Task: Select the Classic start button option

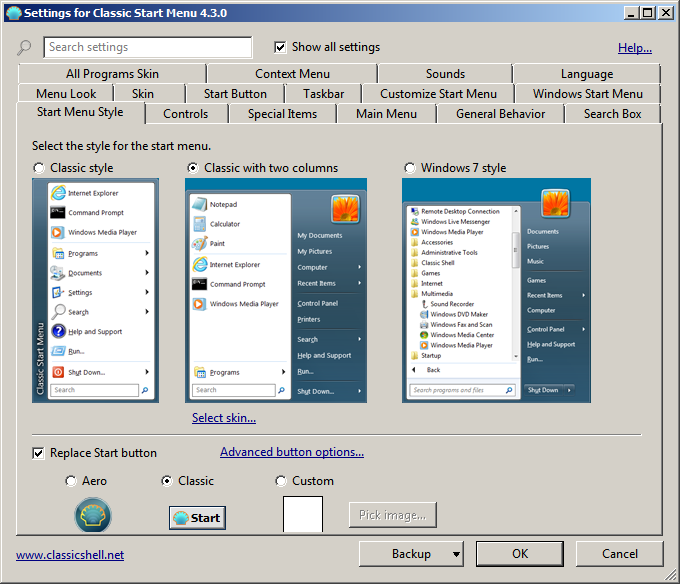Action: pos(167,481)
